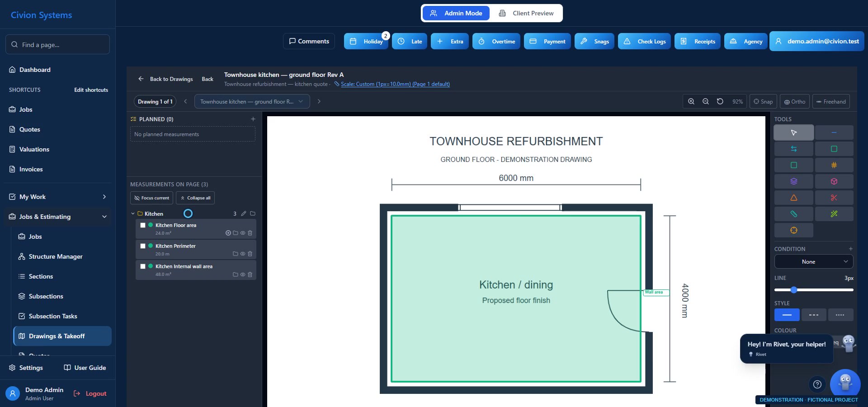
Task: Switch to Client Preview mode
Action: (527, 13)
